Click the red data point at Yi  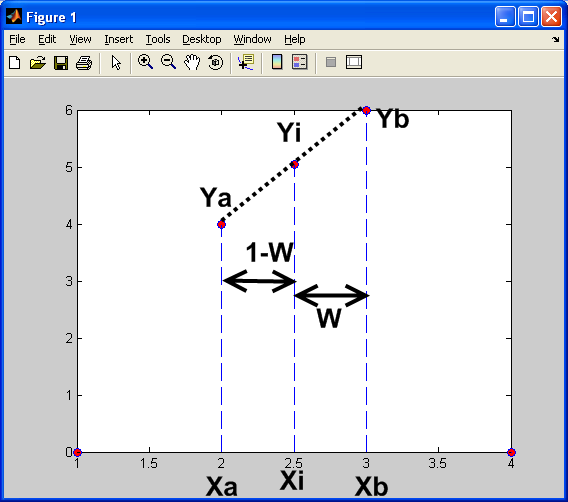coord(295,164)
